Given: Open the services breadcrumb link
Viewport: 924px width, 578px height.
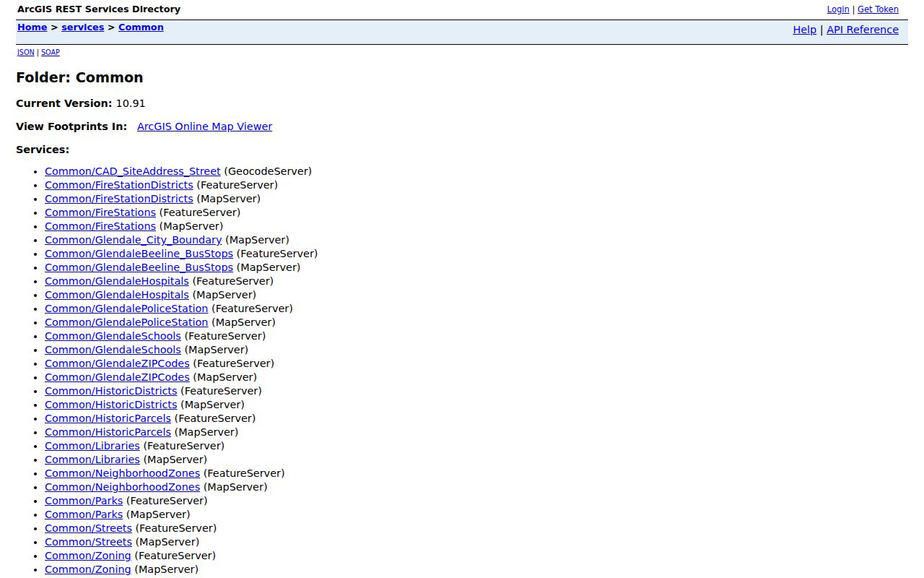Looking at the screenshot, I should click(83, 27).
